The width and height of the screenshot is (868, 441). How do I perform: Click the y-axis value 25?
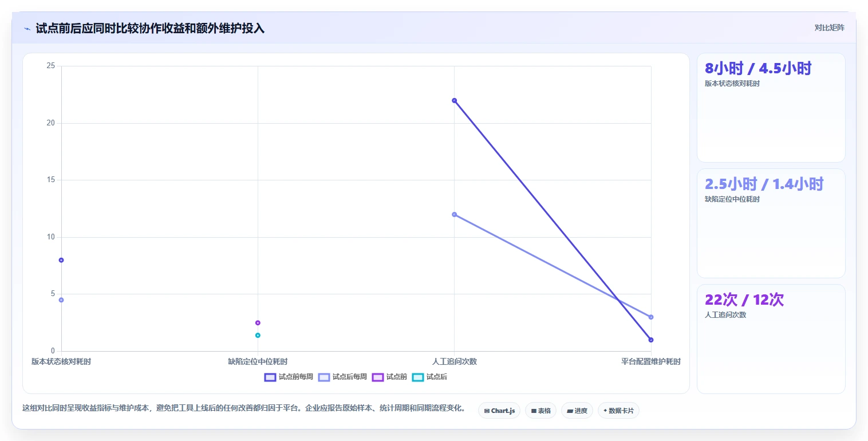tap(50, 66)
